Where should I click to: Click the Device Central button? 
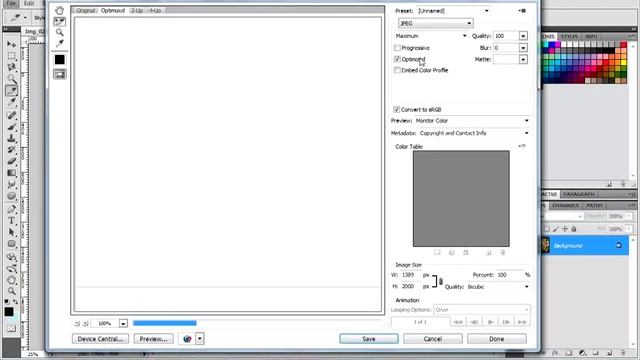100,339
